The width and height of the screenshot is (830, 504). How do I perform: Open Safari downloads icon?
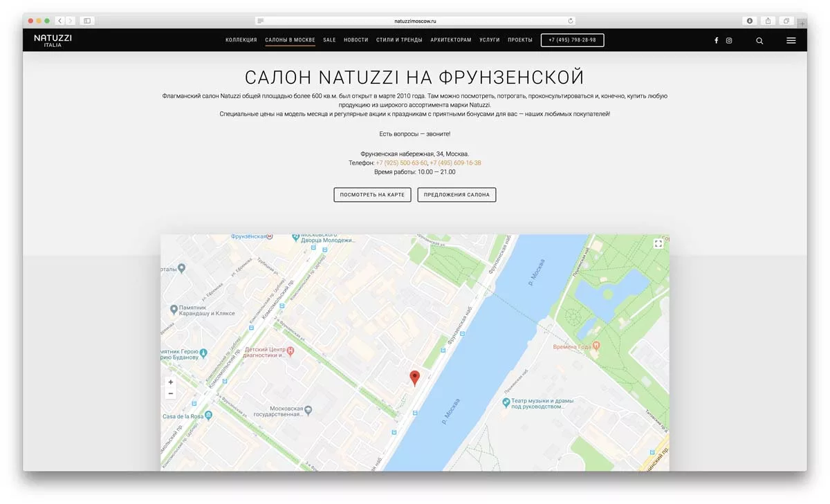[750, 21]
